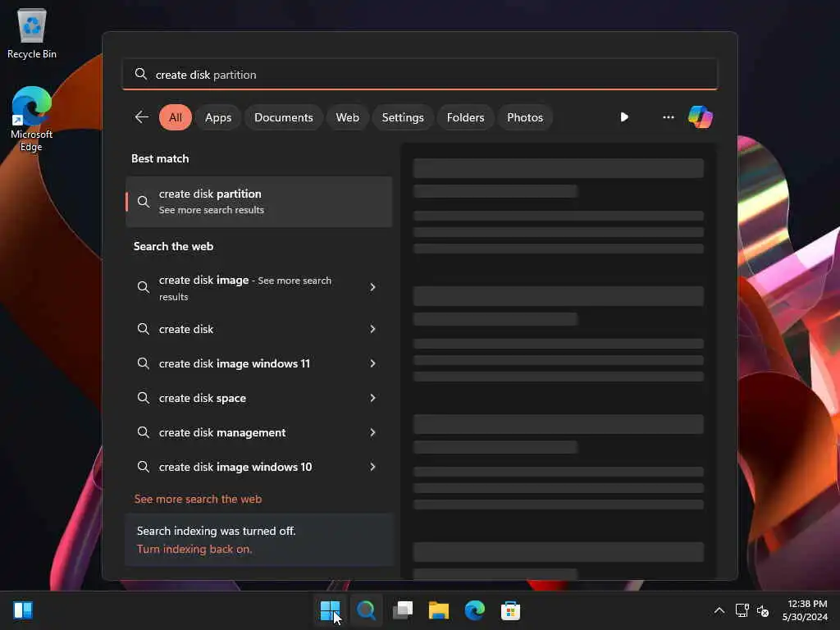Select the 'create disk' suggestion
840x630 pixels.
point(258,329)
